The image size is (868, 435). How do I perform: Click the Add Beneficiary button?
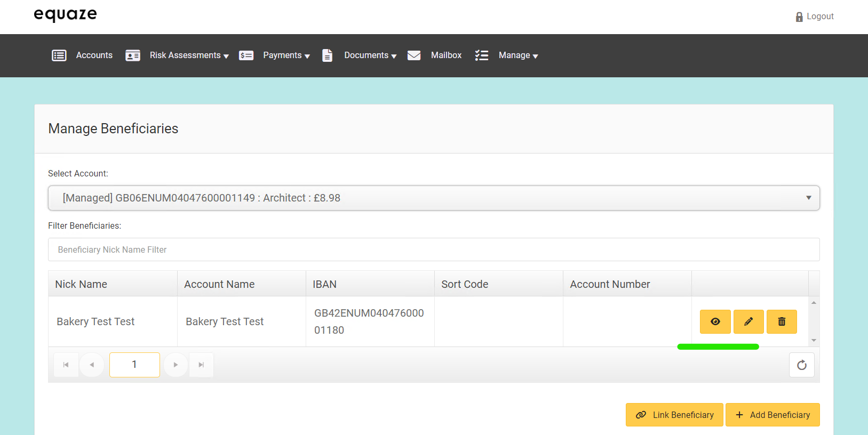[773, 415]
